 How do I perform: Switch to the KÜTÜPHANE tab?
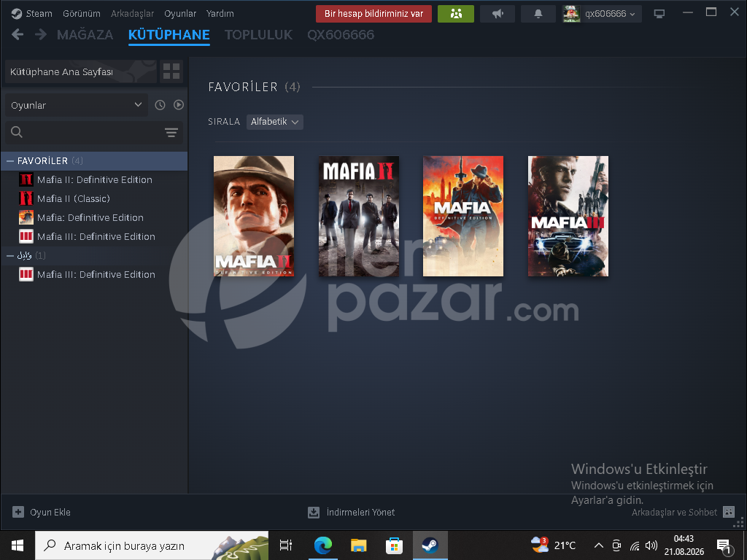coord(169,35)
